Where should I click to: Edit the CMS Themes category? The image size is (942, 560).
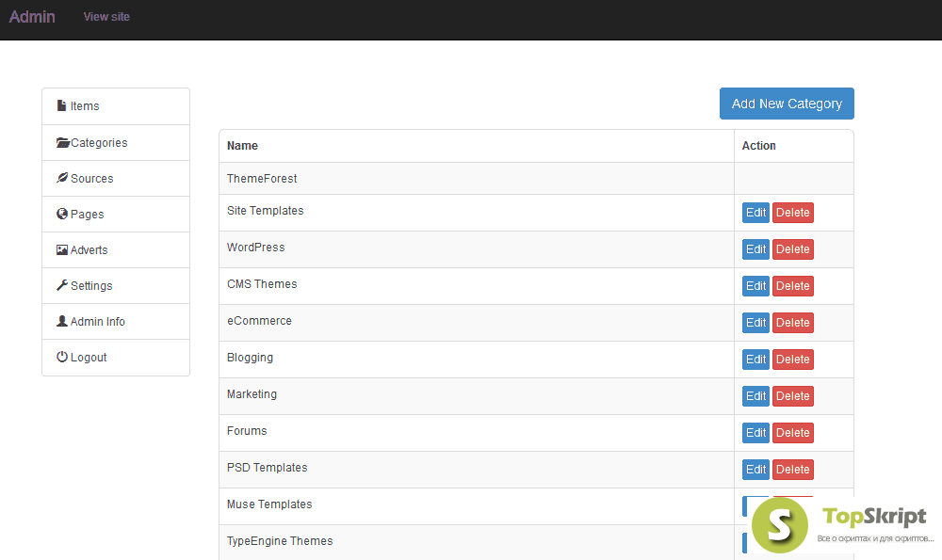755,286
